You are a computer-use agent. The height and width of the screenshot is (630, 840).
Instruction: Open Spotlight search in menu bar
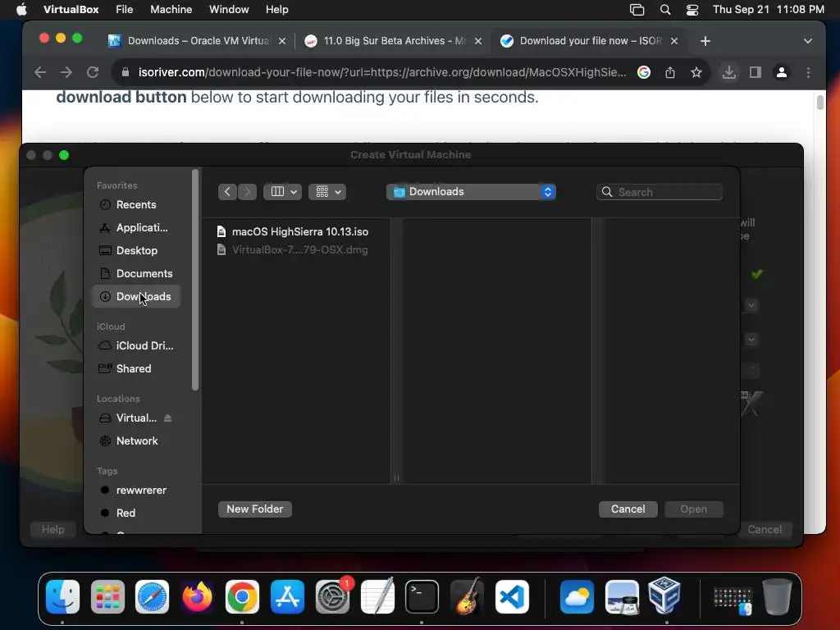664,10
